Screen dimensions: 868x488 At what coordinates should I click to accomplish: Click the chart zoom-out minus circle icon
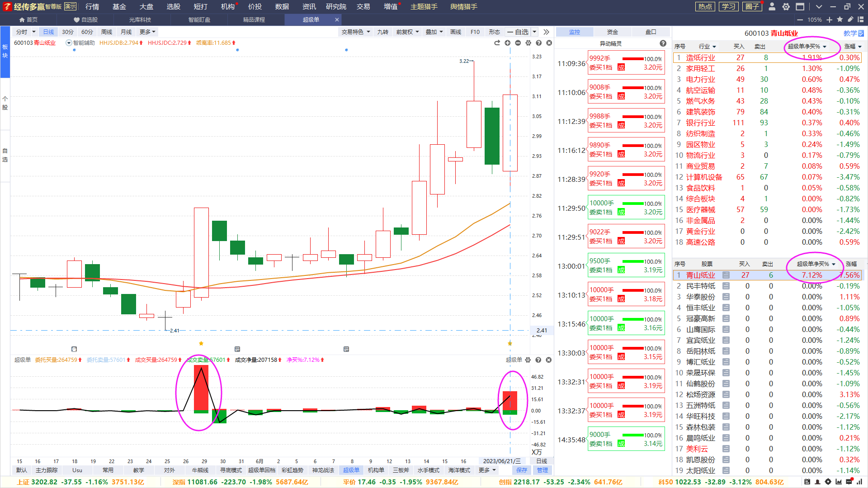tap(518, 43)
